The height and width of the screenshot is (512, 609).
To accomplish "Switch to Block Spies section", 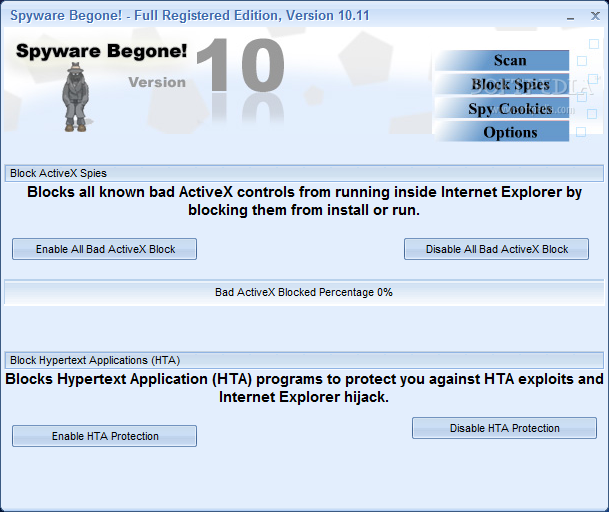I will 502,84.
